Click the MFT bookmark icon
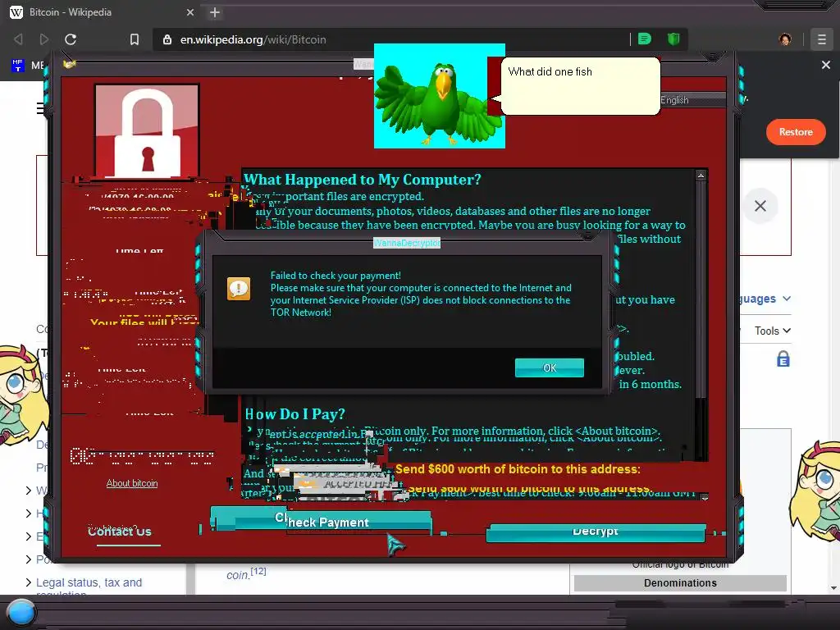Viewport: 840px width, 630px height. pyautogui.click(x=18, y=66)
